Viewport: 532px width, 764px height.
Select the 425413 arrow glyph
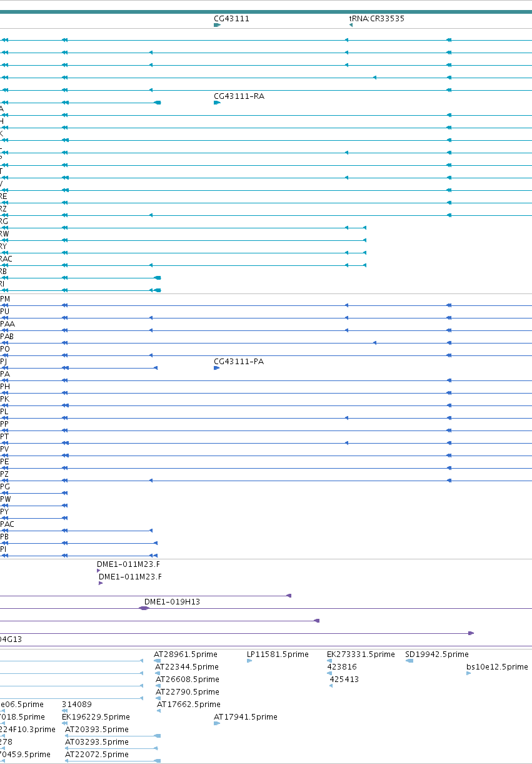click(x=331, y=686)
